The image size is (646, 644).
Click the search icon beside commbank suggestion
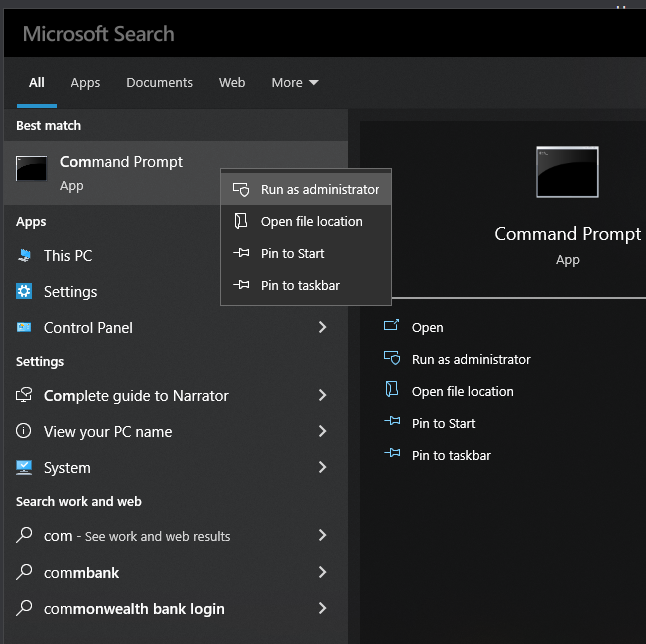[25, 573]
